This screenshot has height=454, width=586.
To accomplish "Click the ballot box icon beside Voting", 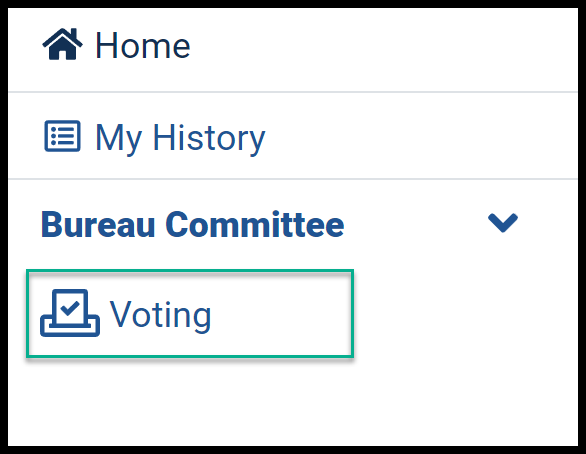I will [70, 313].
